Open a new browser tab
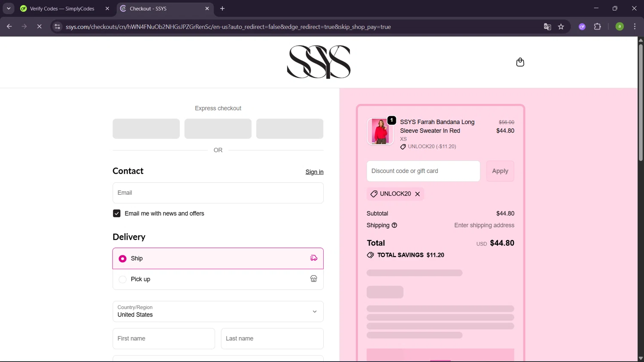Image resolution: width=644 pixels, height=362 pixels. tap(222, 9)
